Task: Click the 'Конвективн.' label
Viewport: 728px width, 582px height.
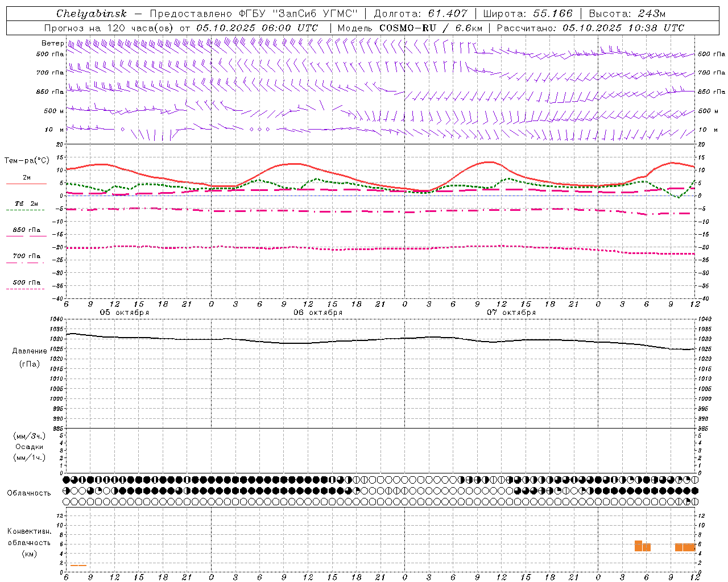Action: [30, 531]
